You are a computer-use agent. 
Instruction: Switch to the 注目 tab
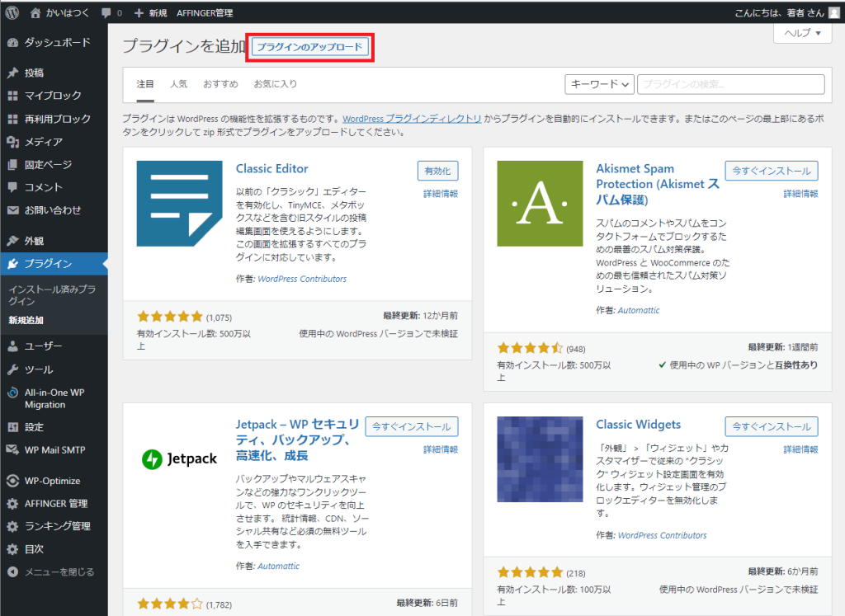(x=145, y=84)
